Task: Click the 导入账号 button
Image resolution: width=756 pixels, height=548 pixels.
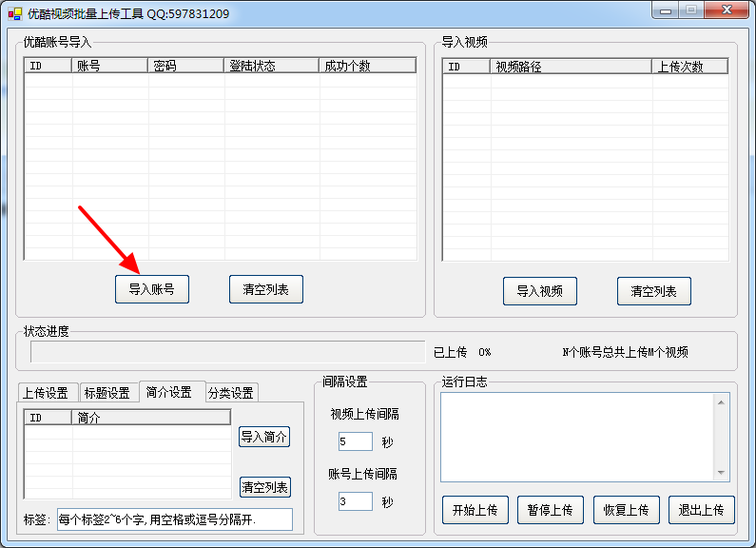Action: coord(152,289)
